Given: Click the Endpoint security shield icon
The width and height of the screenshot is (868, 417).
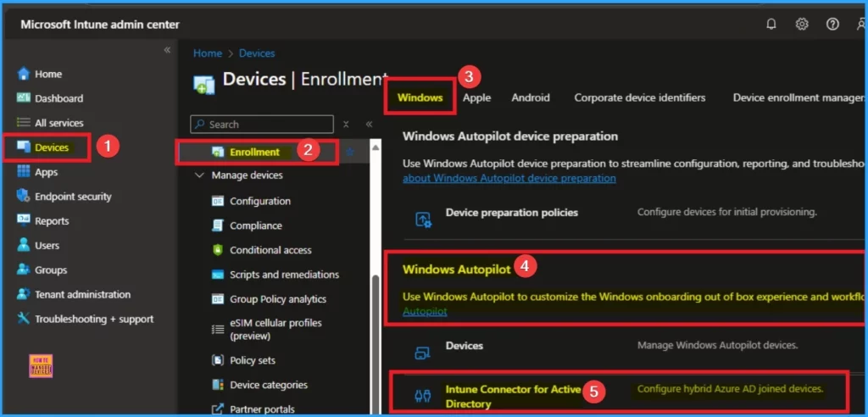Looking at the screenshot, I should pyautogui.click(x=23, y=196).
